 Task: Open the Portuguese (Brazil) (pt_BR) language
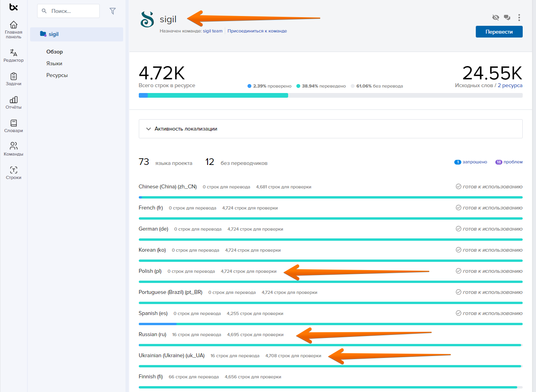coord(170,292)
